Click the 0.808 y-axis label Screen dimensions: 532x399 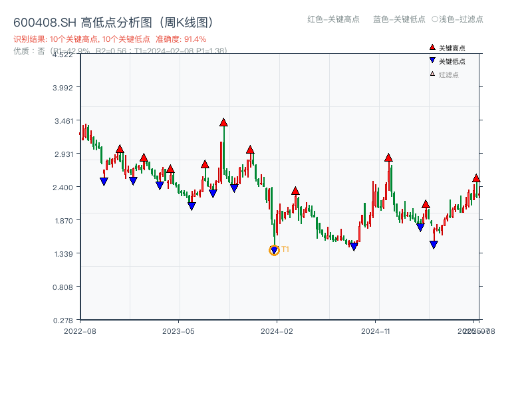pos(63,287)
